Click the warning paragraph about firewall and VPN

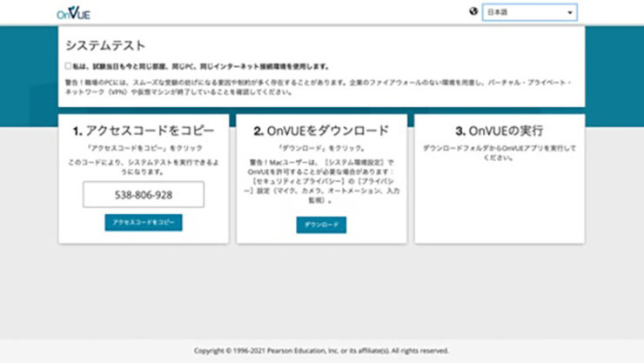[319, 87]
